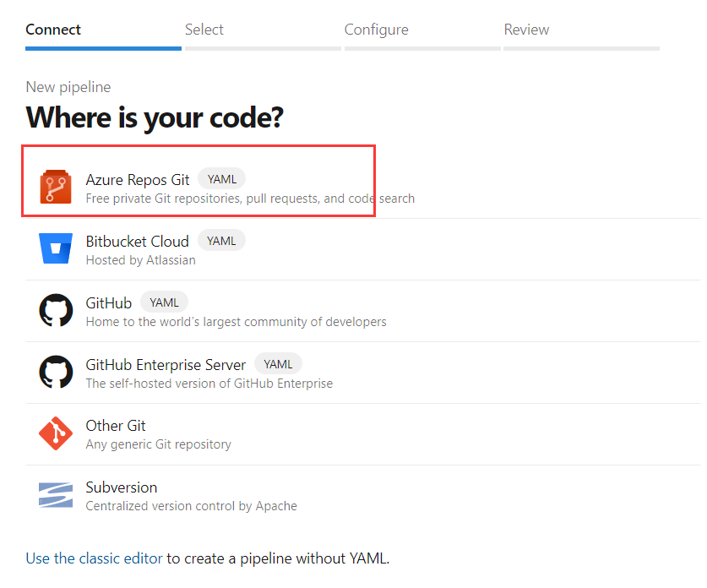Click the YAML badge beside the GitHub title
This screenshot has width=707, height=588.
(x=164, y=302)
